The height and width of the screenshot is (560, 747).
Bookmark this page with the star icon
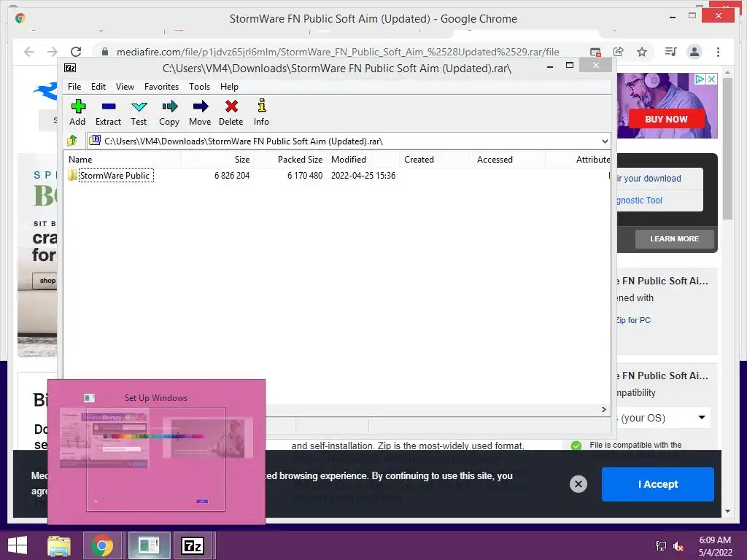click(x=642, y=52)
